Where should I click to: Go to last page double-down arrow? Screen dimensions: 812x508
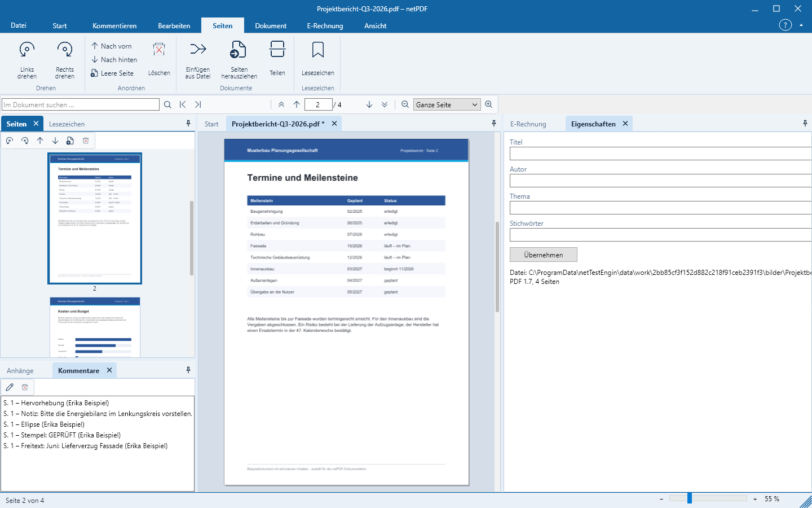tap(385, 104)
